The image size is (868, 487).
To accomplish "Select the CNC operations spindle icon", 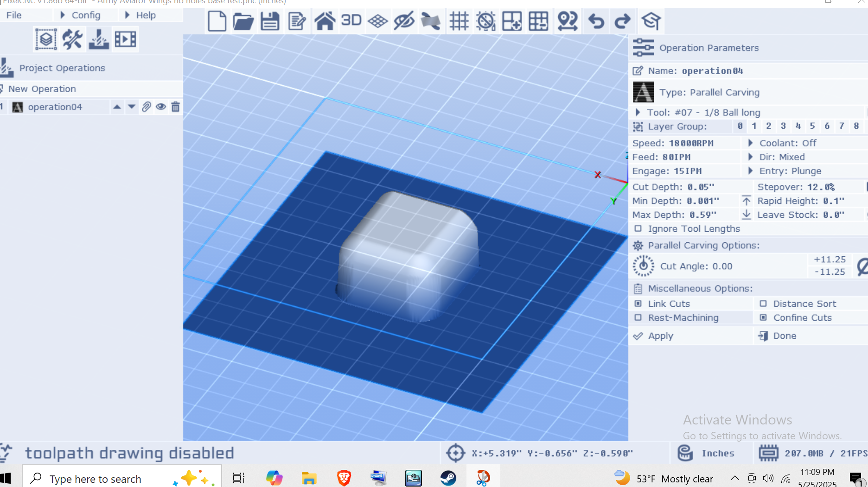I will tap(99, 39).
